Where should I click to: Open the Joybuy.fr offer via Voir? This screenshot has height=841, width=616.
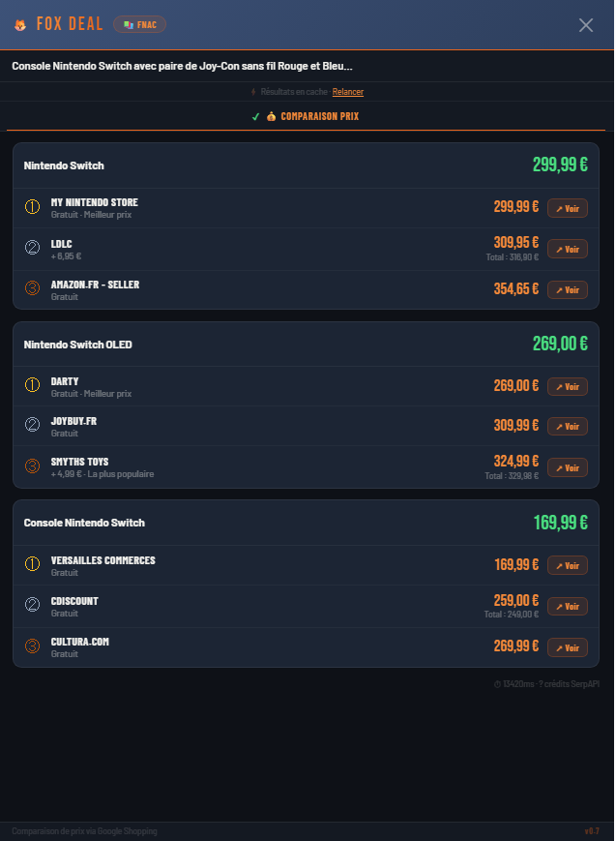click(567, 426)
